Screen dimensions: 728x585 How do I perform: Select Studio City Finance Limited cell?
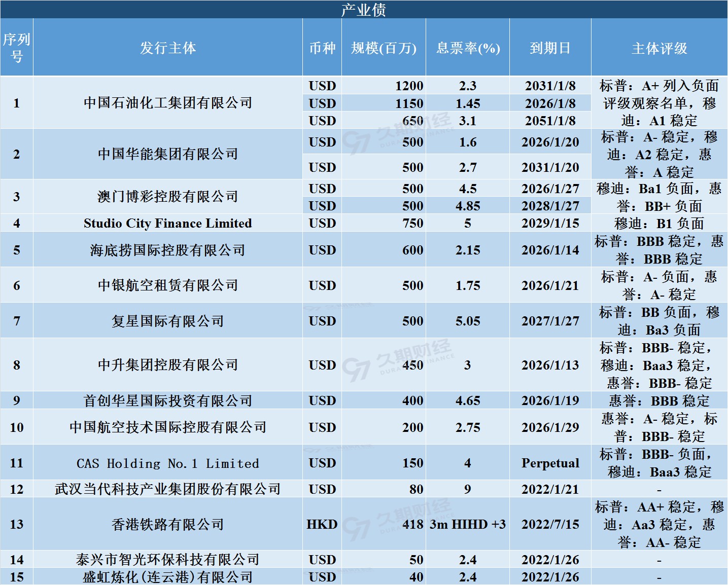tap(168, 223)
